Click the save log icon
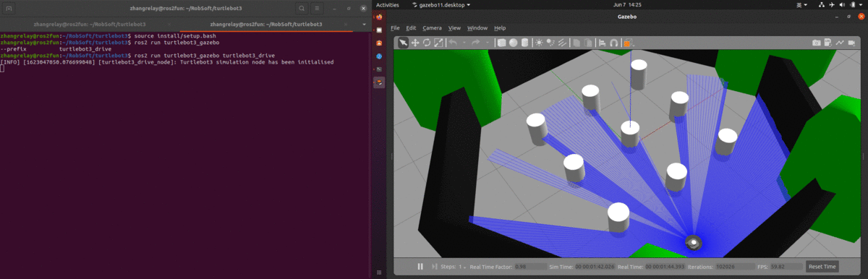 (x=828, y=43)
